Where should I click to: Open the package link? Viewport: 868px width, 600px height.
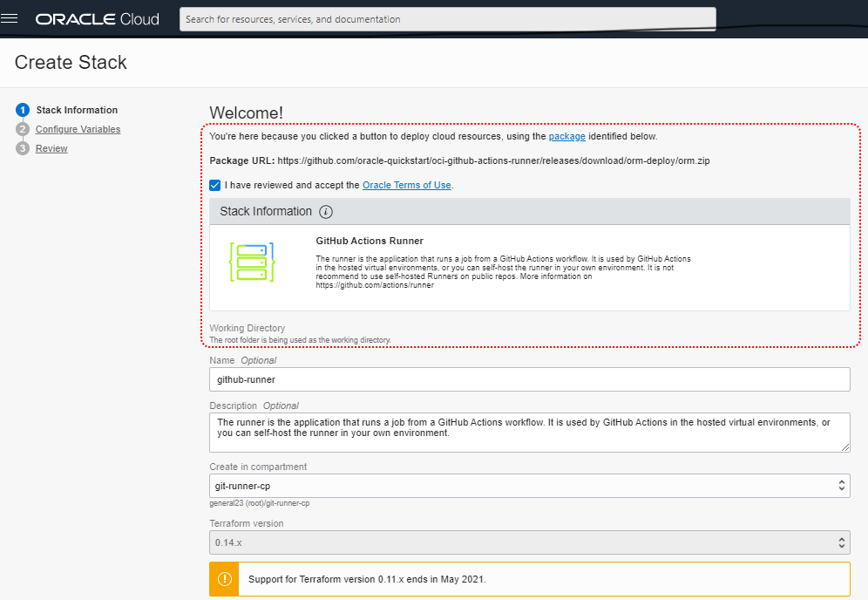566,137
